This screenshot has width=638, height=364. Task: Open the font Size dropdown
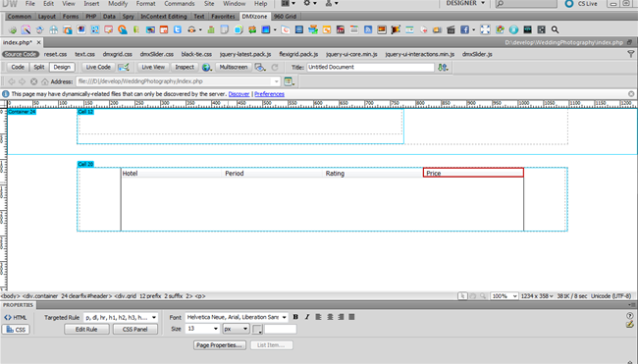tap(216, 329)
